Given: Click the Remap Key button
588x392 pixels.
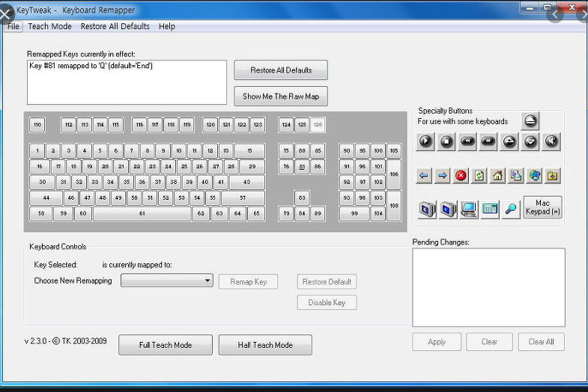Looking at the screenshot, I should coord(248,281).
